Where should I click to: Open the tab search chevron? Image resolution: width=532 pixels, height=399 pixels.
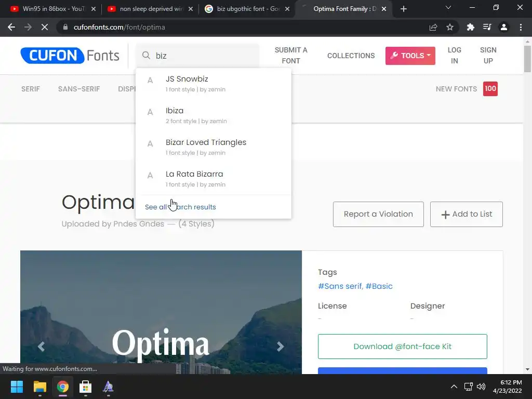[x=448, y=7]
